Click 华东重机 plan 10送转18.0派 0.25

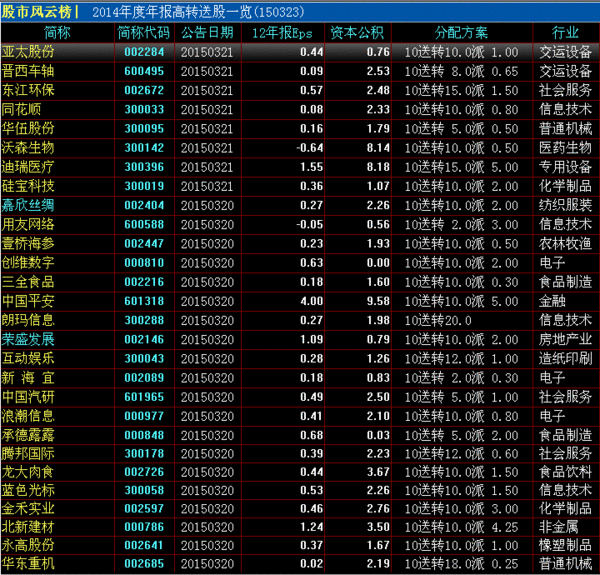461,564
